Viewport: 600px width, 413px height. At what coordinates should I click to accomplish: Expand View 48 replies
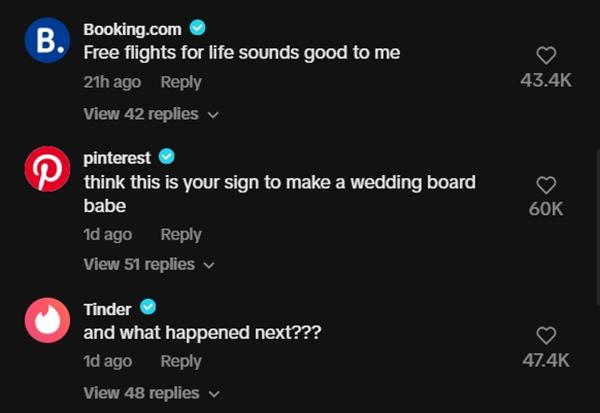[150, 393]
